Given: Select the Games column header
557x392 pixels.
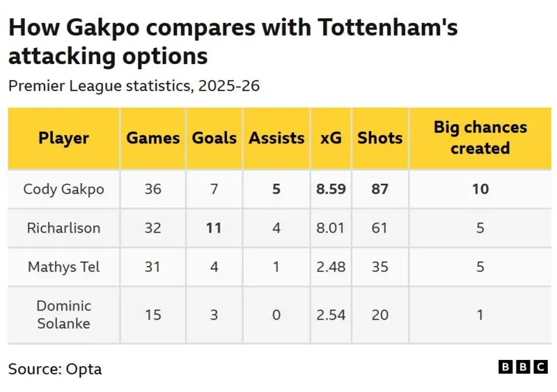Looking at the screenshot, I should 152,138.
